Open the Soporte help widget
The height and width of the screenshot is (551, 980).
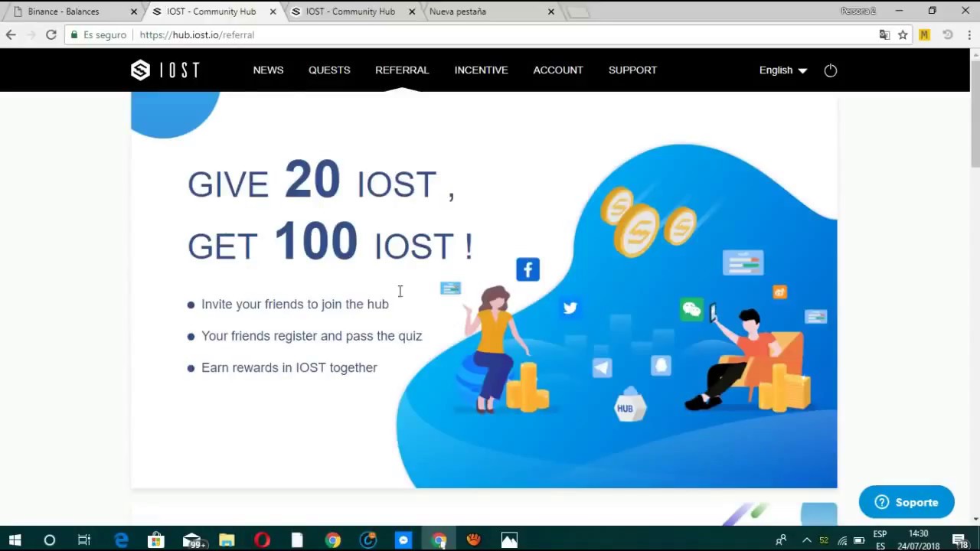click(x=906, y=502)
